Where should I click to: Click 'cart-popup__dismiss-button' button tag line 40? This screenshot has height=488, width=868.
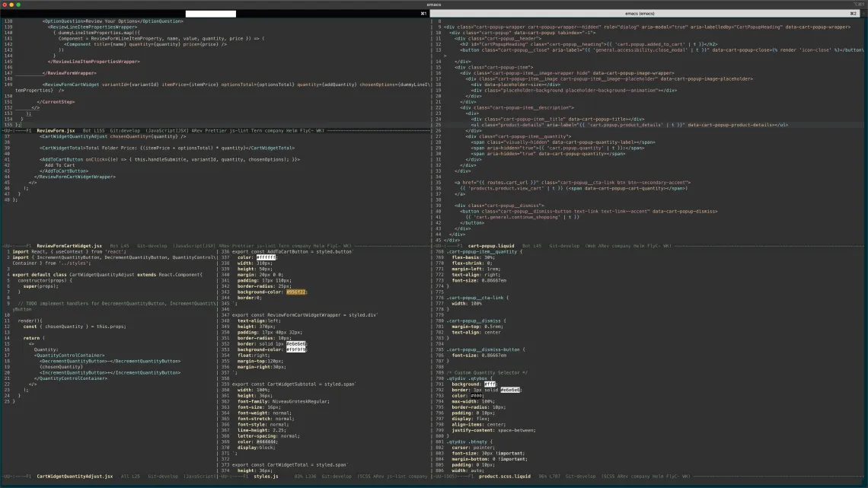(x=589, y=212)
